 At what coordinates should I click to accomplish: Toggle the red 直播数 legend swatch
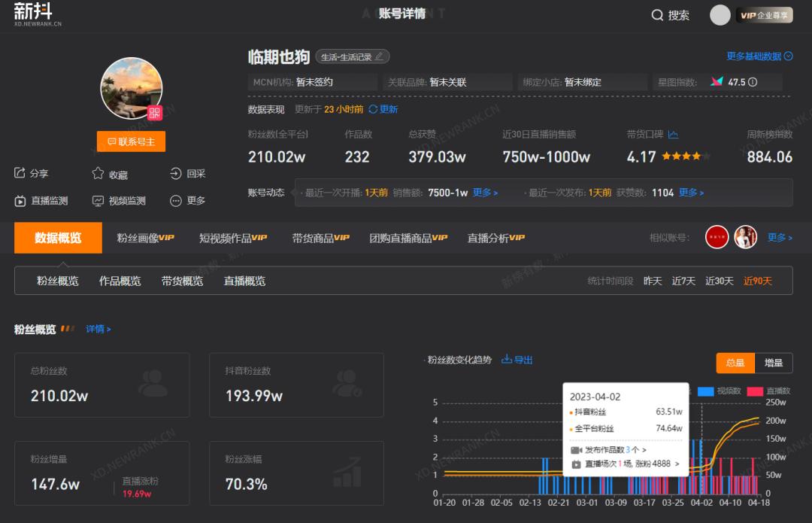pos(755,391)
